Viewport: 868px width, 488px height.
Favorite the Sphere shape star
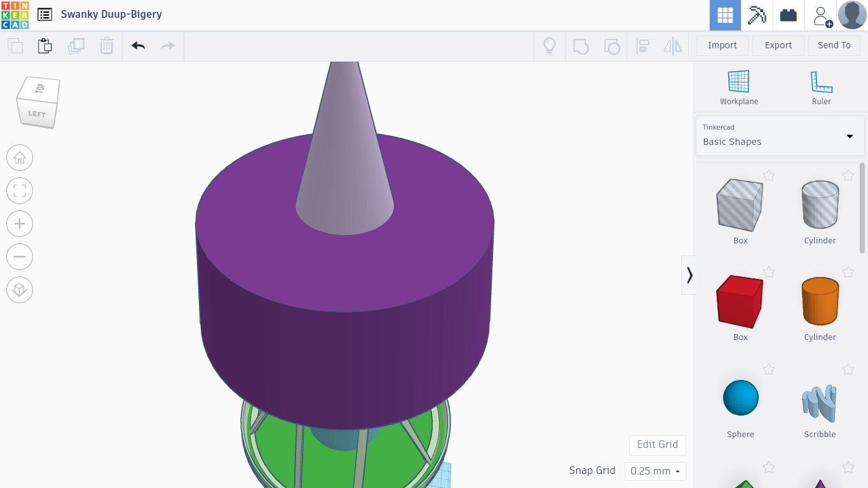(x=769, y=369)
